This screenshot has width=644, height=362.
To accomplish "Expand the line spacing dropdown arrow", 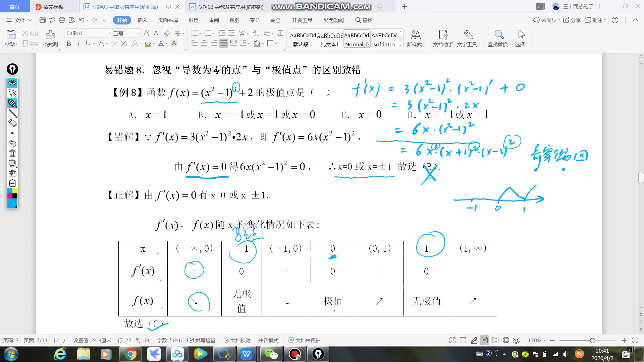I will tap(249, 43).
